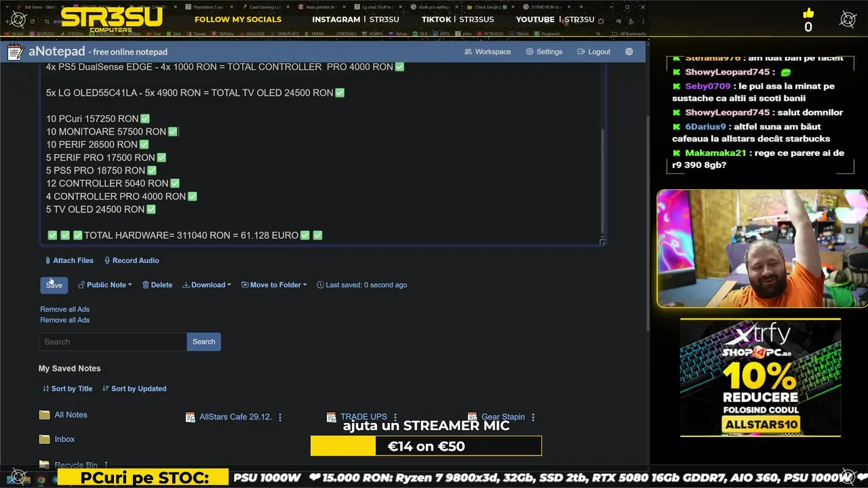Image resolution: width=868 pixels, height=488 pixels.
Task: Click the line '5 PS5 PRO 18750 RON'
Action: (x=101, y=170)
